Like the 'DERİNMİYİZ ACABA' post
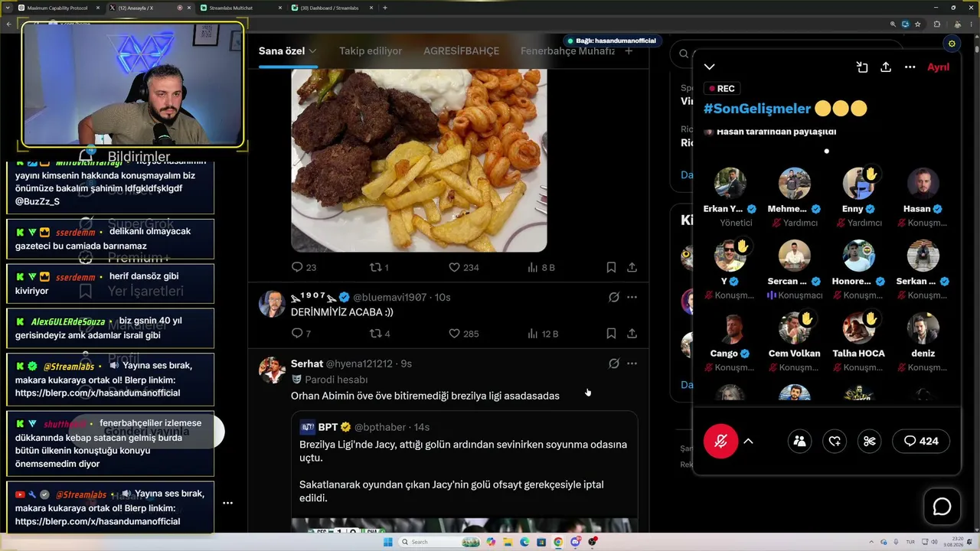 [x=463, y=334]
